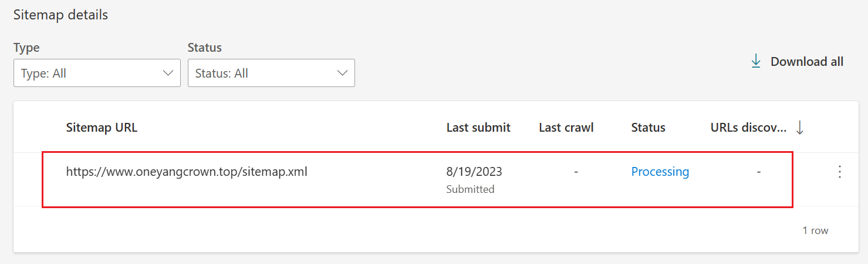Image resolution: width=868 pixels, height=264 pixels.
Task: Click the URLs discovered column header
Action: (748, 128)
